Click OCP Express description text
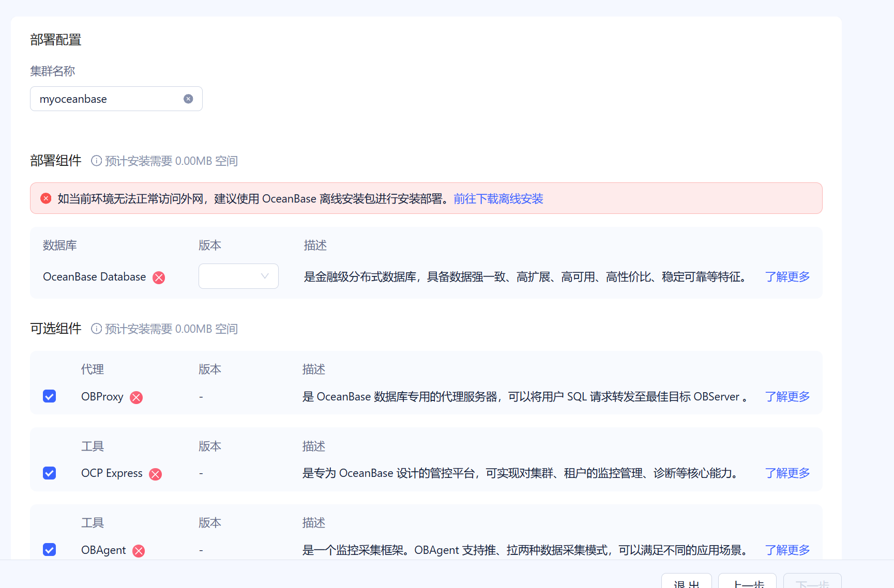 pos(521,473)
